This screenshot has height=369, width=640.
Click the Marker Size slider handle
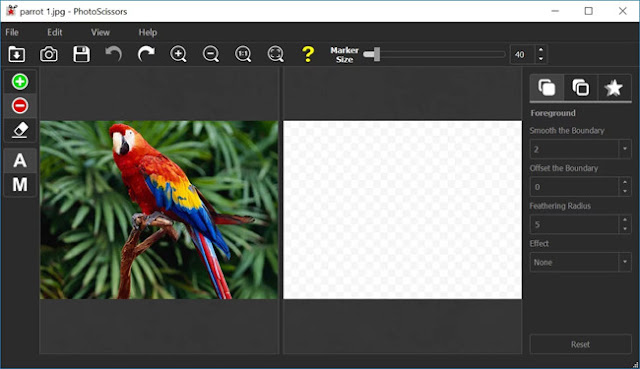pyautogui.click(x=376, y=54)
